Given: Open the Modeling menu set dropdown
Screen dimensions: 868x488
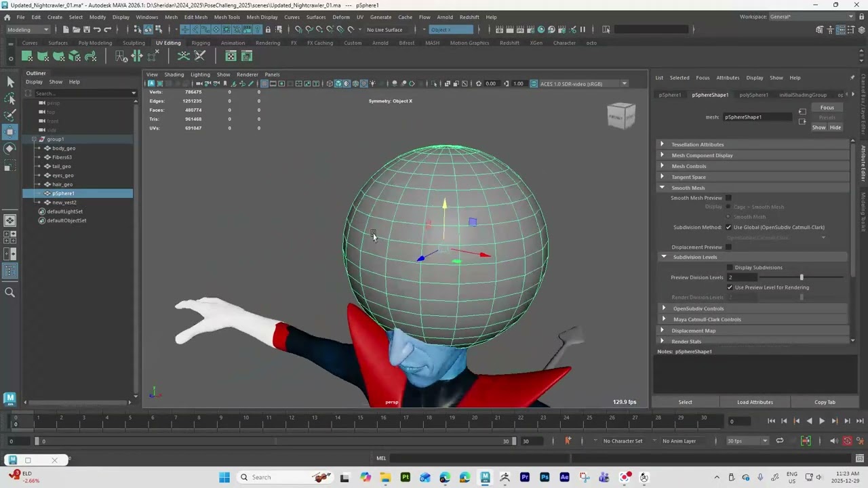Looking at the screenshot, I should click(x=27, y=29).
